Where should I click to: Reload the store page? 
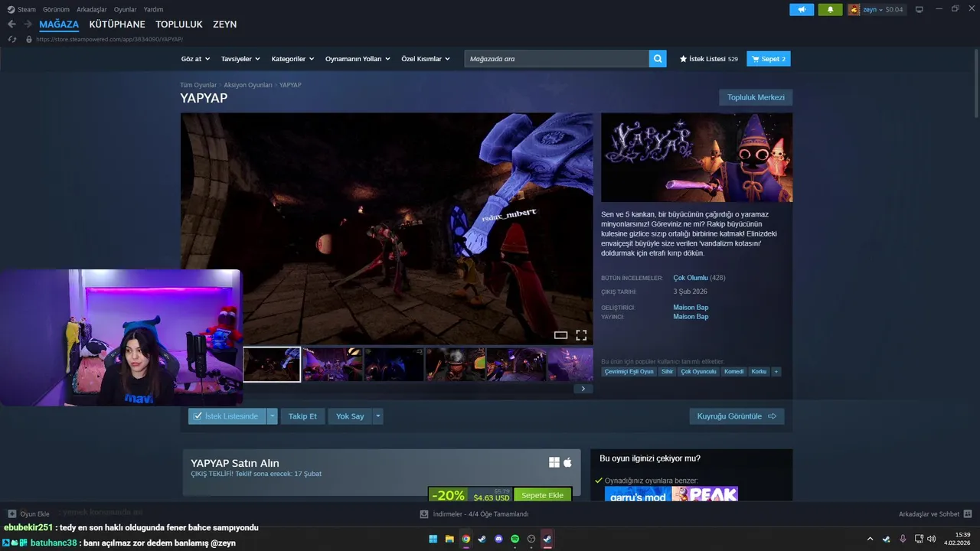[x=11, y=39]
